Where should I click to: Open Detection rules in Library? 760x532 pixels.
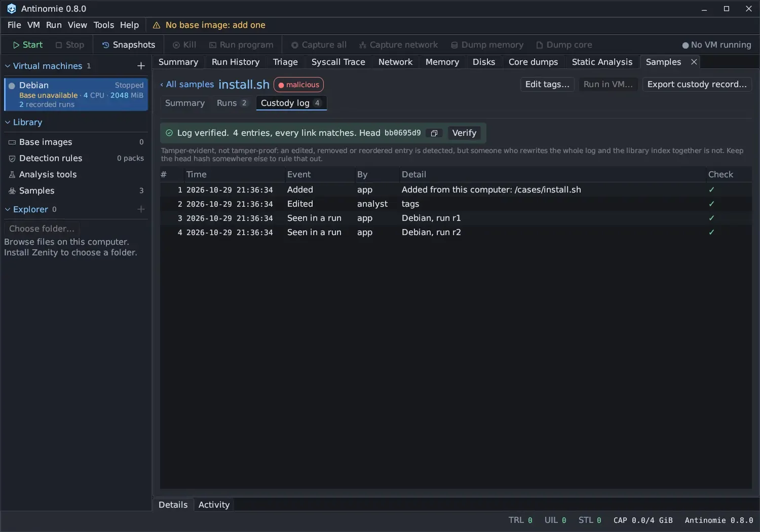(x=76, y=158)
